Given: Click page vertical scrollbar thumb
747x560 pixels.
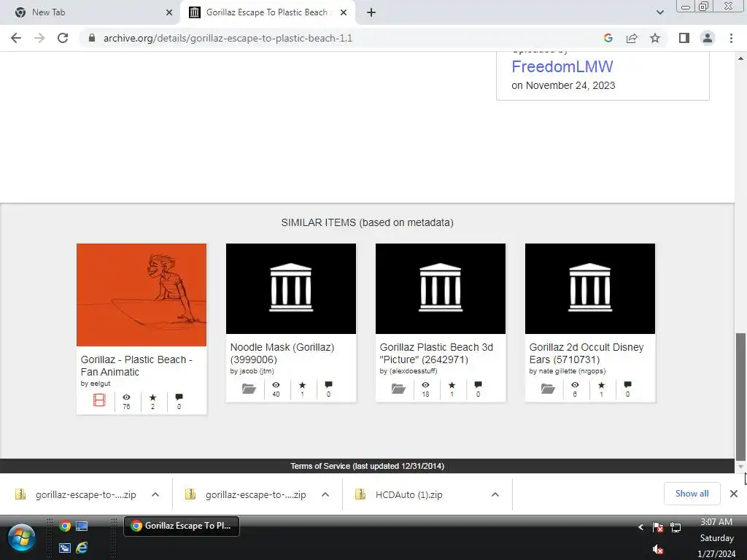Looking at the screenshot, I should [740, 395].
